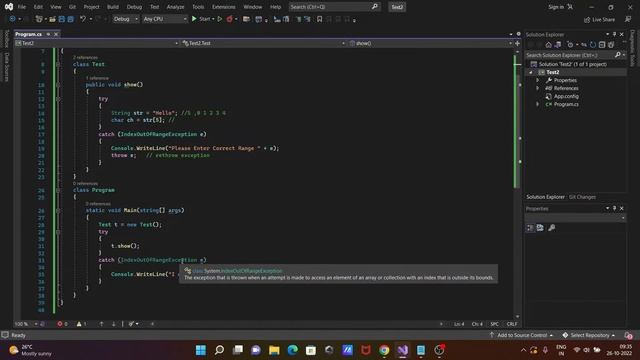Click the Refresh icon in Solution Explorer
Viewport: 640px width, 360px height.
coord(593,45)
